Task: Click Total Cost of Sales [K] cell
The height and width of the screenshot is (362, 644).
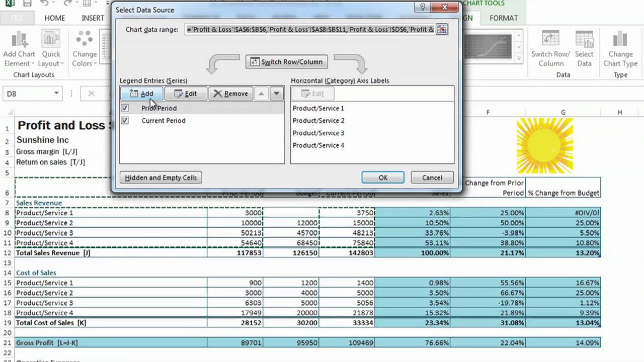Action: click(x=111, y=323)
